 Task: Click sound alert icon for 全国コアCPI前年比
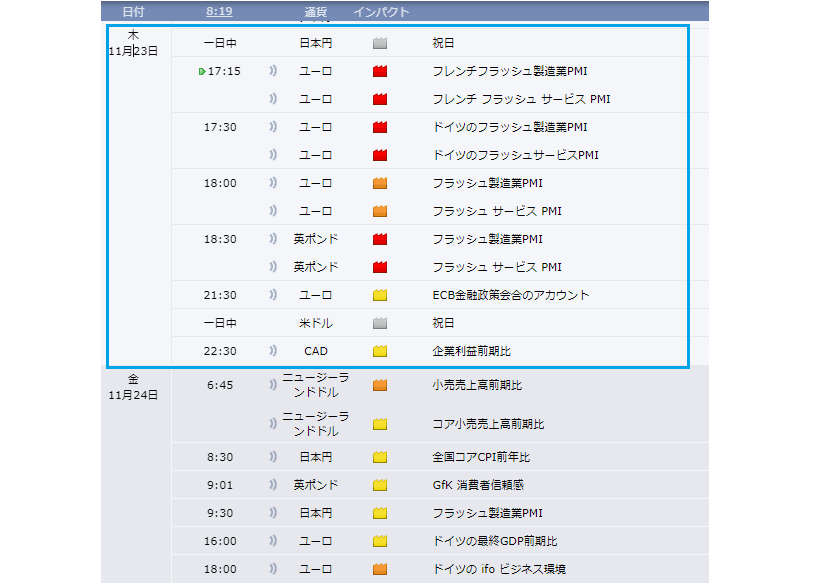click(273, 457)
